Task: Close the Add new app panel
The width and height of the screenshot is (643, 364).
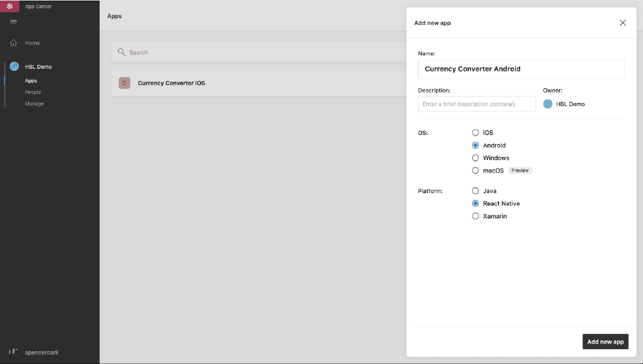Action: [x=622, y=23]
